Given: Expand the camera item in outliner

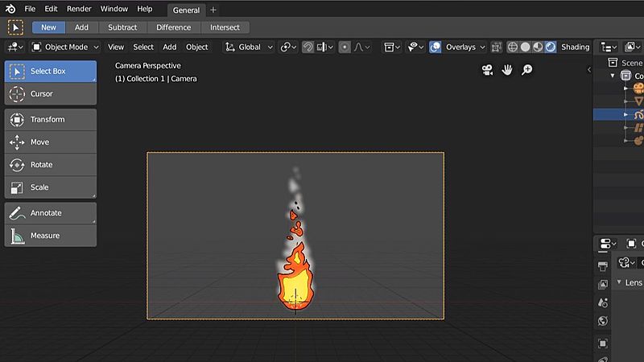Looking at the screenshot, I should (625, 88).
